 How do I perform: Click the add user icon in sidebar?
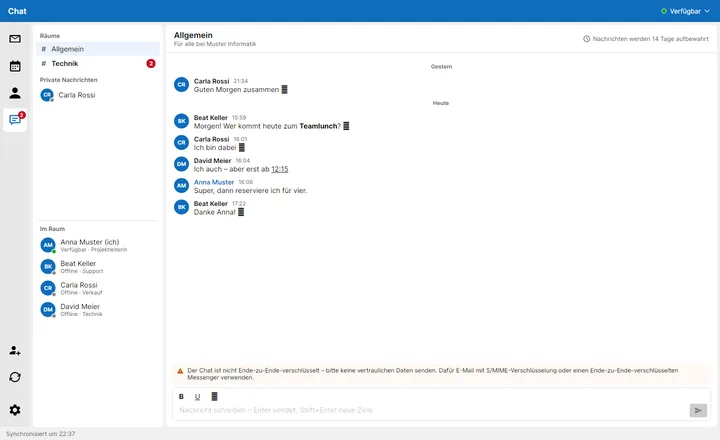15,350
